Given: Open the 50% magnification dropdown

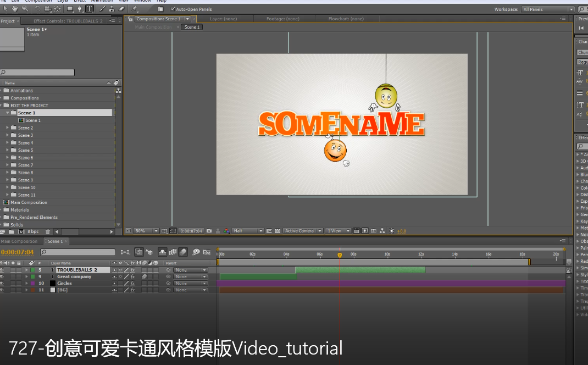Looking at the screenshot, I should [x=146, y=231].
